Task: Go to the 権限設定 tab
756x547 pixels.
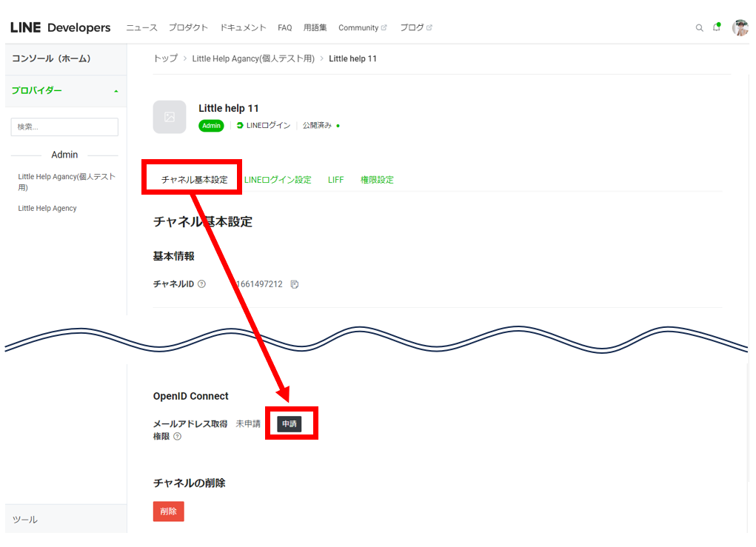Action: coord(377,180)
